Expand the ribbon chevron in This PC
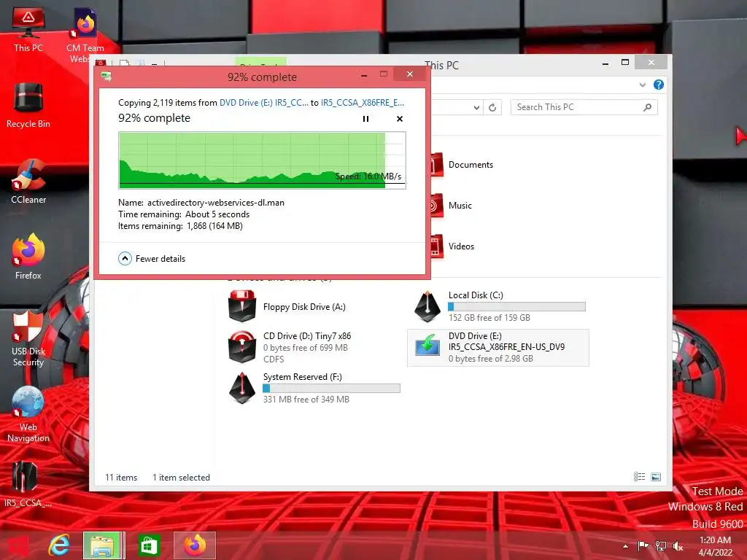The image size is (747, 560). 642,85
